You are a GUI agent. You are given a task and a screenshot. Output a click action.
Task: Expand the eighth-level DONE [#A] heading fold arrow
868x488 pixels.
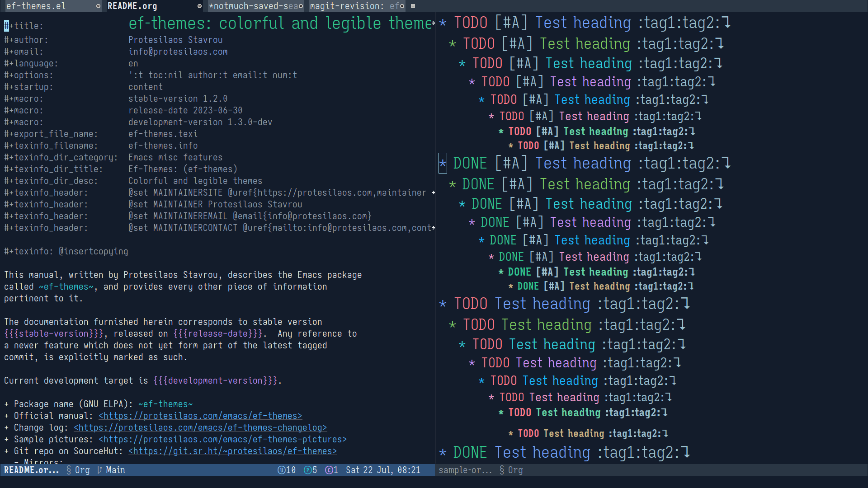(x=691, y=286)
